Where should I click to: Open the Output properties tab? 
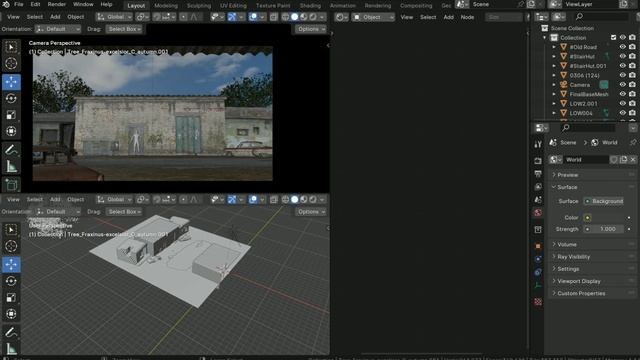(x=538, y=174)
